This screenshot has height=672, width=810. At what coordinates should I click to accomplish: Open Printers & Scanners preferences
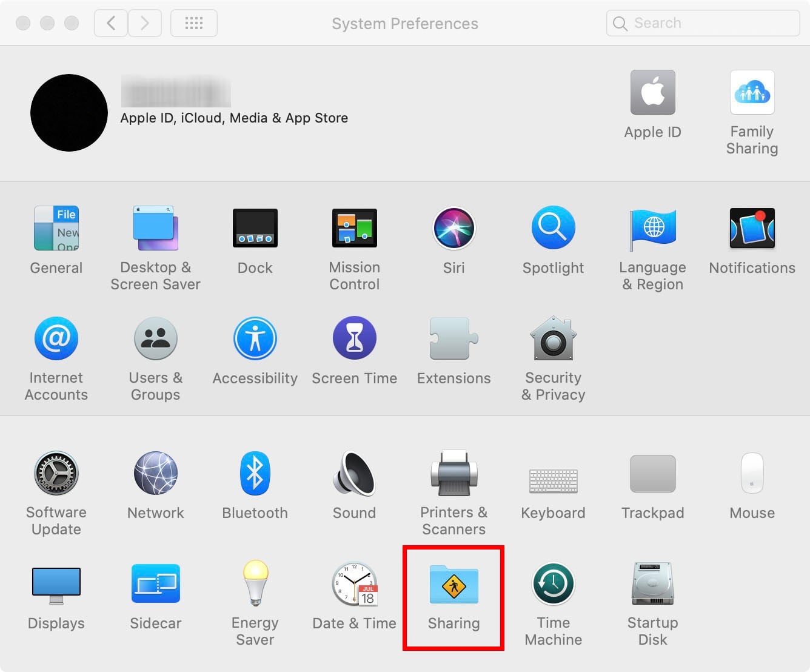pos(454,474)
